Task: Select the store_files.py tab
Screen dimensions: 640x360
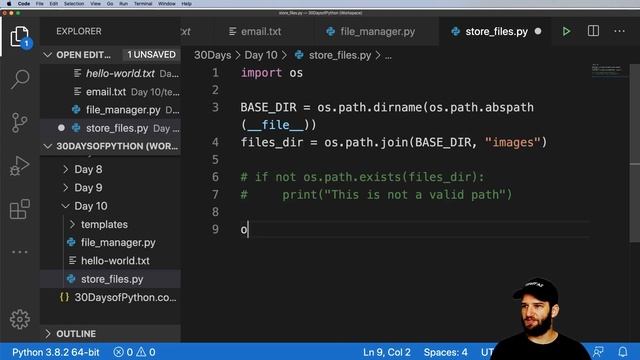Action: [496, 31]
